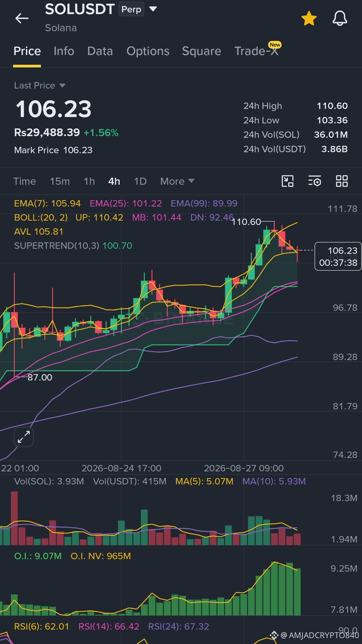Open the Options tab
Screen dimensions: 362x644
(148, 51)
